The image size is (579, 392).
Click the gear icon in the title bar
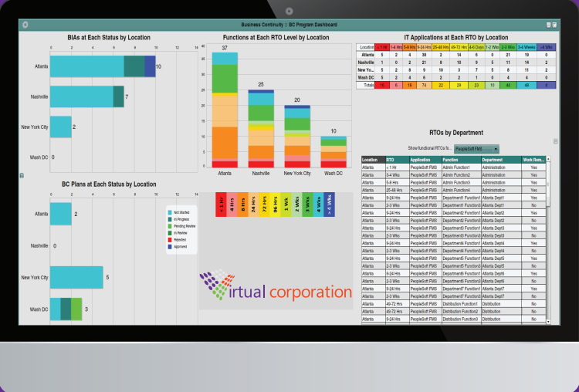pyautogui.click(x=25, y=25)
